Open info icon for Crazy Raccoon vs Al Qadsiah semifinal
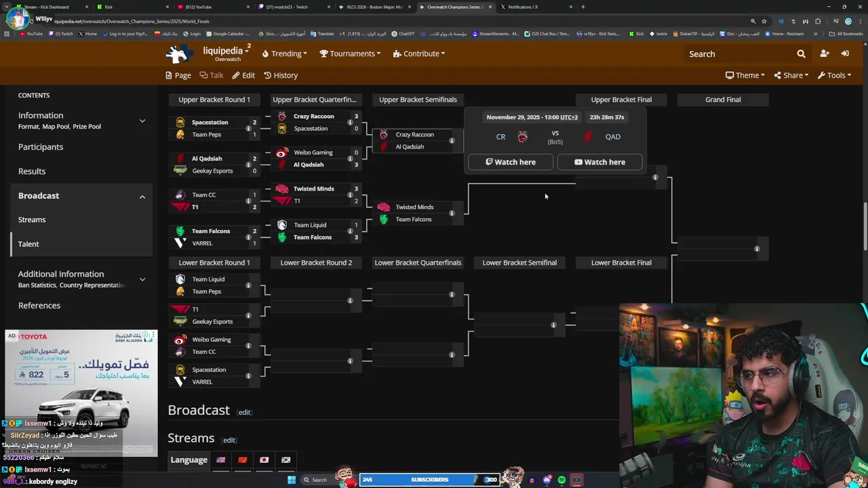Screen dimensions: 868x488 point(452,141)
